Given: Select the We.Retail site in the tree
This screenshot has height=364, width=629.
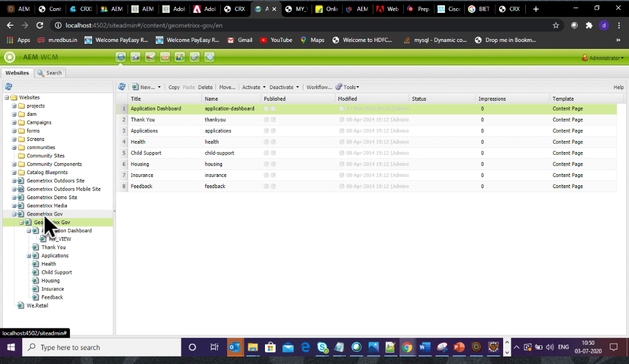Looking at the screenshot, I should pos(36,305).
